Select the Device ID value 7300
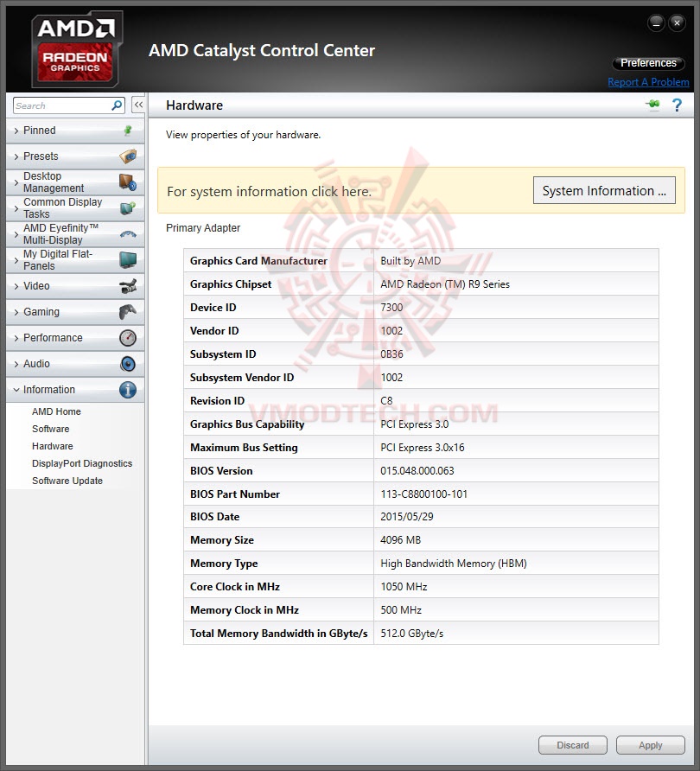 [x=391, y=308]
